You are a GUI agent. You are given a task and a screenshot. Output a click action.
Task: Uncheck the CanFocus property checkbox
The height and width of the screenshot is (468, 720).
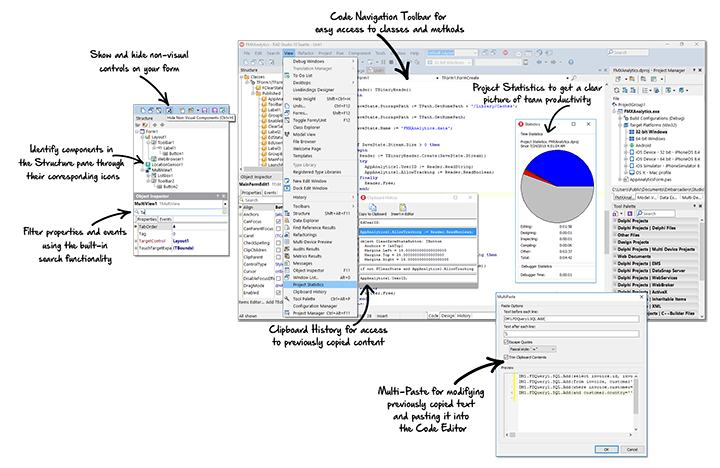(278, 221)
